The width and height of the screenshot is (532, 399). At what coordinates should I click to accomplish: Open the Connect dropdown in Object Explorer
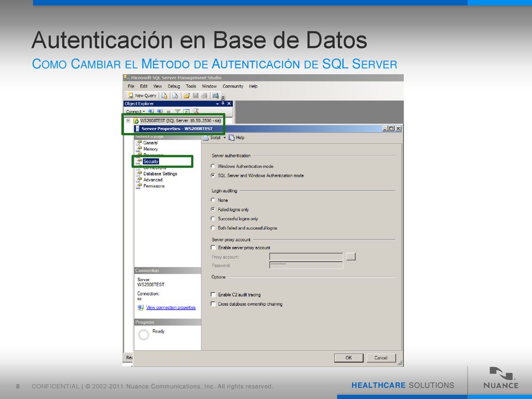coord(136,111)
